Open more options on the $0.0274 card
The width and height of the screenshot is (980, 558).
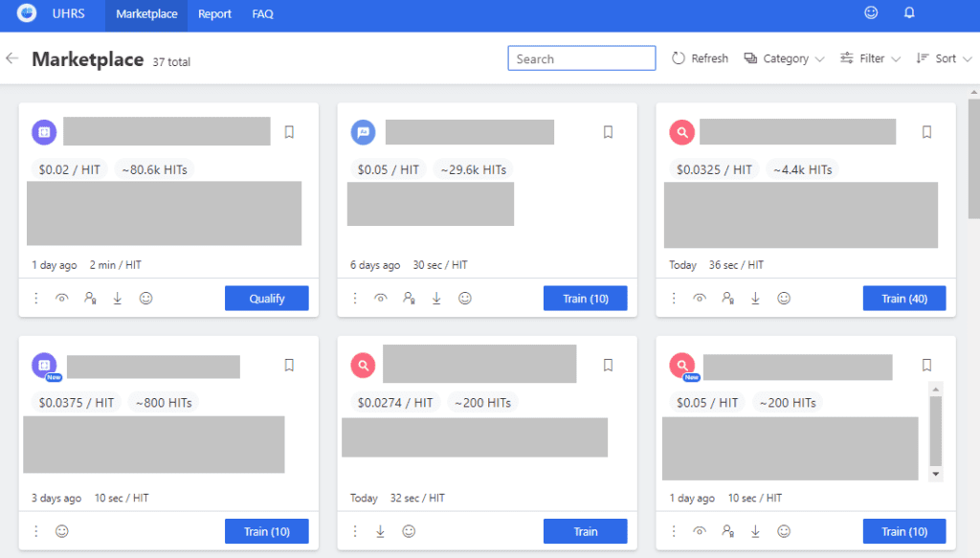pos(355,531)
